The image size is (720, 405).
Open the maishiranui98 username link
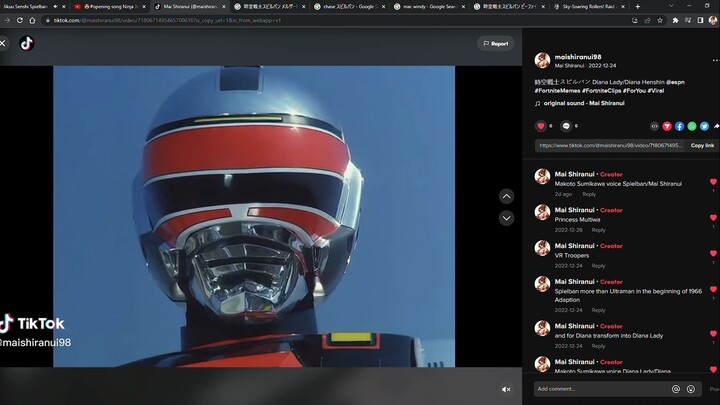click(x=578, y=57)
